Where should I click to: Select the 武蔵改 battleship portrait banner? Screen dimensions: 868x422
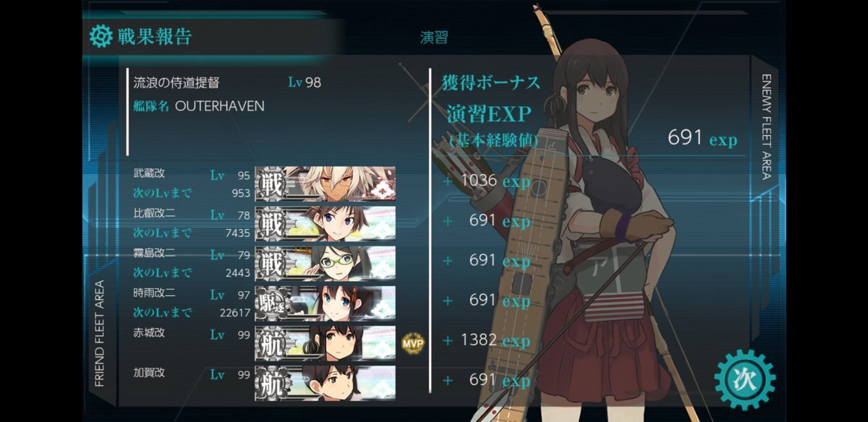pyautogui.click(x=325, y=184)
